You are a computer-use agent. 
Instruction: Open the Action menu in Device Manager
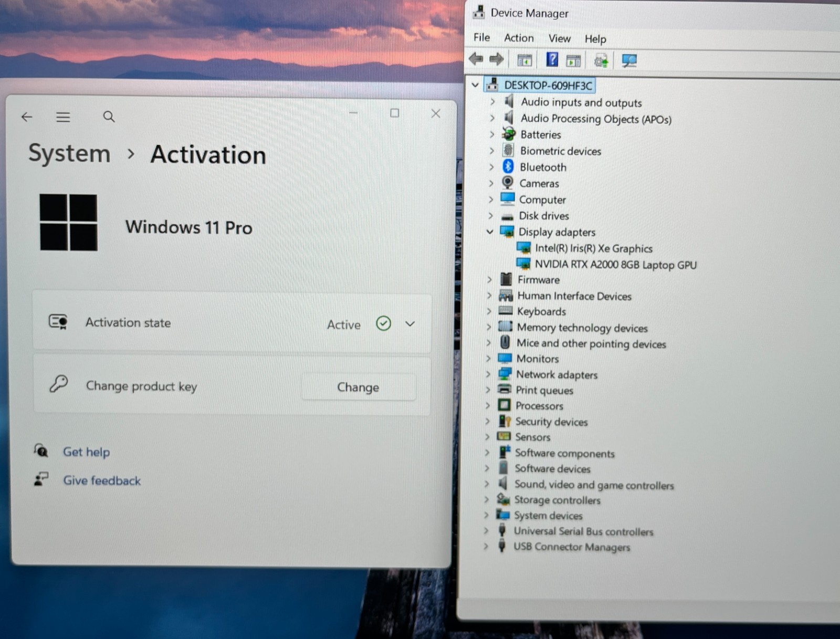pyautogui.click(x=519, y=38)
